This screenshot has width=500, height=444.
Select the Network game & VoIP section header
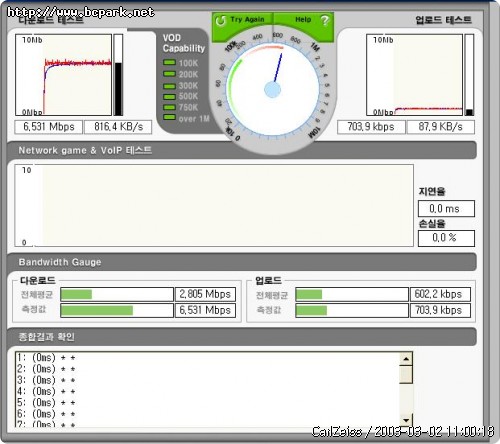(242, 150)
